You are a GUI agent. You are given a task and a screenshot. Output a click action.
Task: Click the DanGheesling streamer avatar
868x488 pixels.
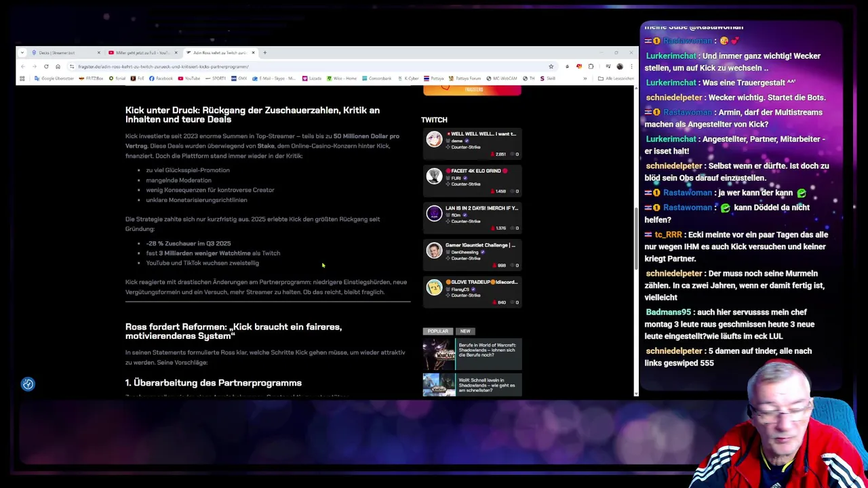click(x=434, y=250)
